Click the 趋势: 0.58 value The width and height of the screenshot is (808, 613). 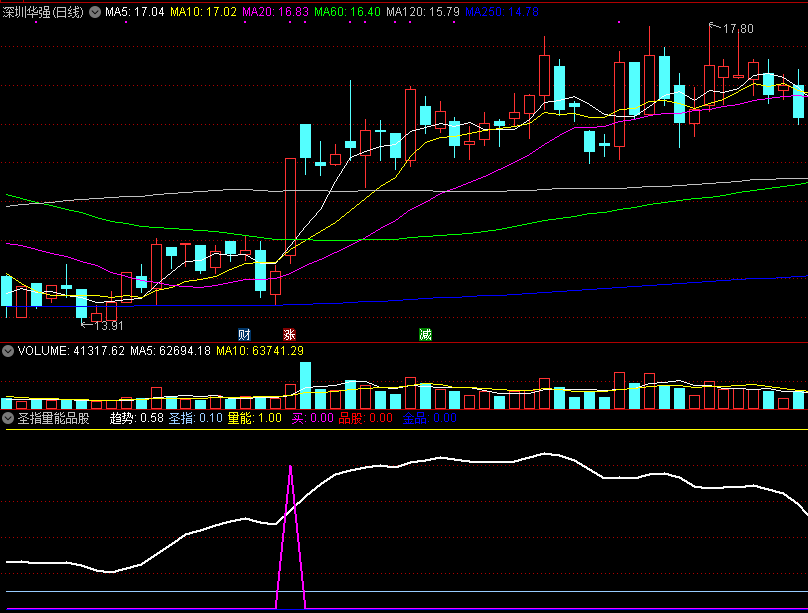[137, 418]
